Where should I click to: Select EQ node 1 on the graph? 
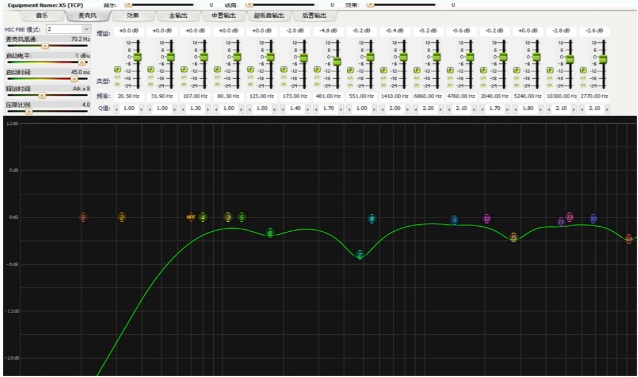(x=83, y=217)
